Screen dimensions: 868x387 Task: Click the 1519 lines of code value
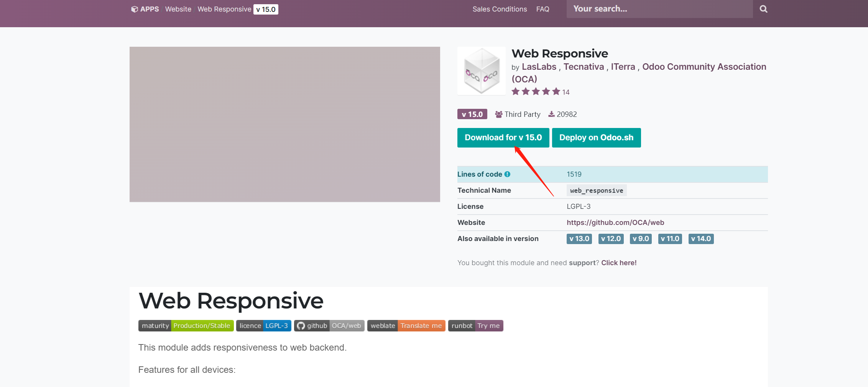pos(574,174)
